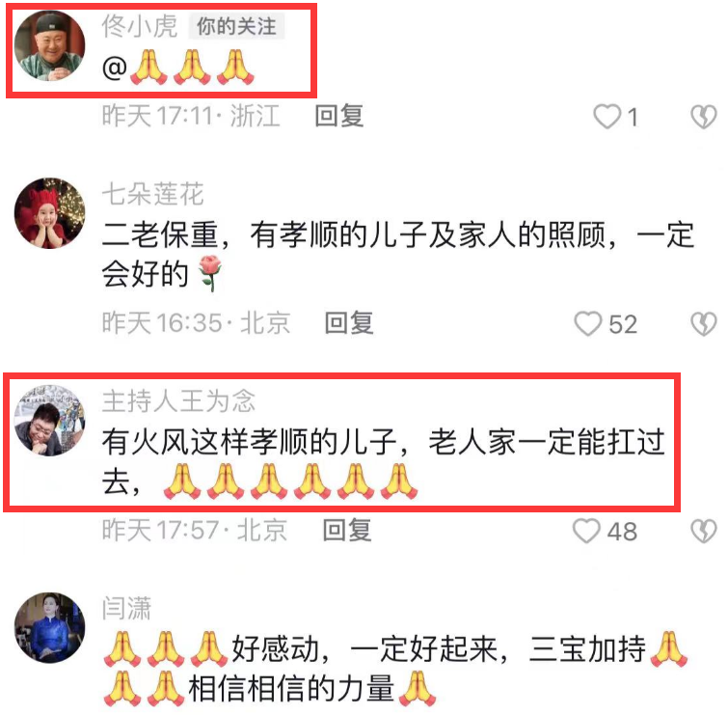This screenshot has width=728, height=715.
Task: Reply to 七朵莲花's comment
Action: click(349, 323)
